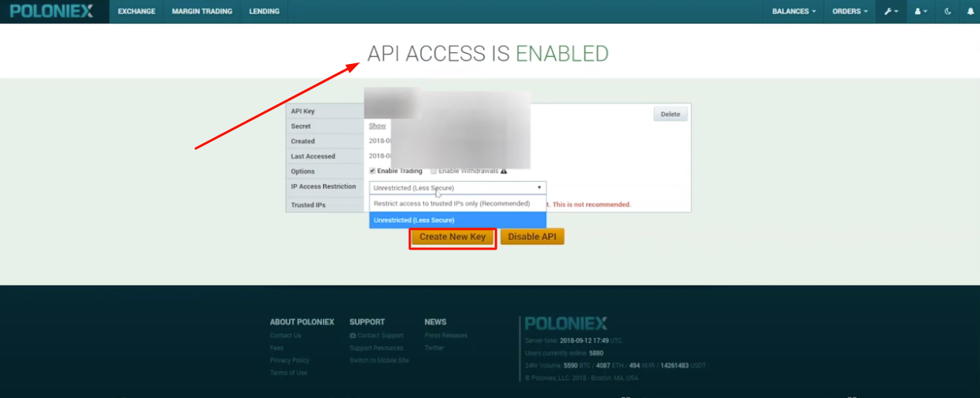The image size is (980, 398).
Task: Collapse the IP Access Restriction dropdown
Action: (457, 188)
